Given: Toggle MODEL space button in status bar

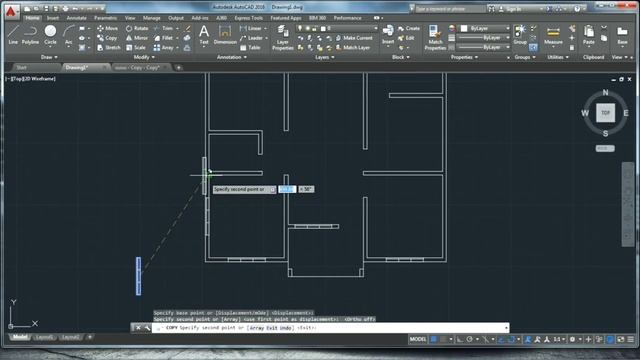Looking at the screenshot, I should tap(418, 339).
